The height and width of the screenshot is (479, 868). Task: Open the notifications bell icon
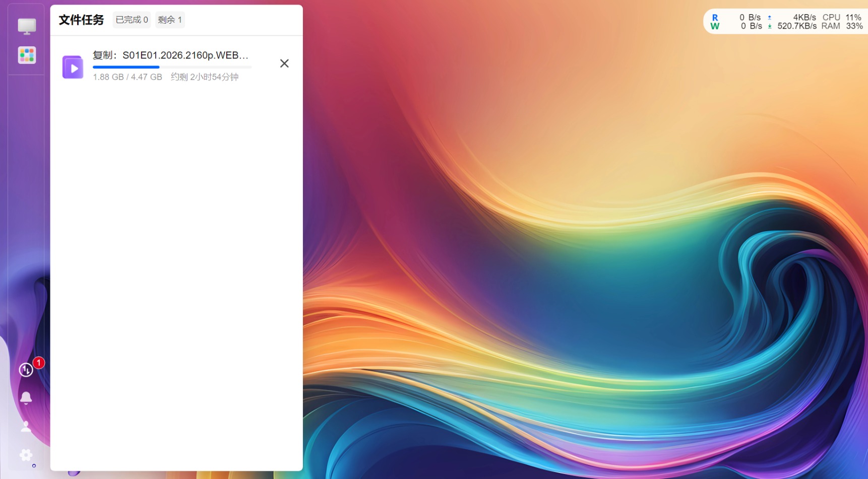click(x=26, y=398)
